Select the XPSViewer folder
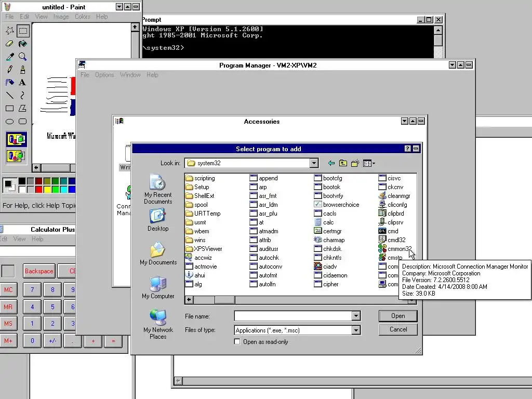 coord(204,249)
